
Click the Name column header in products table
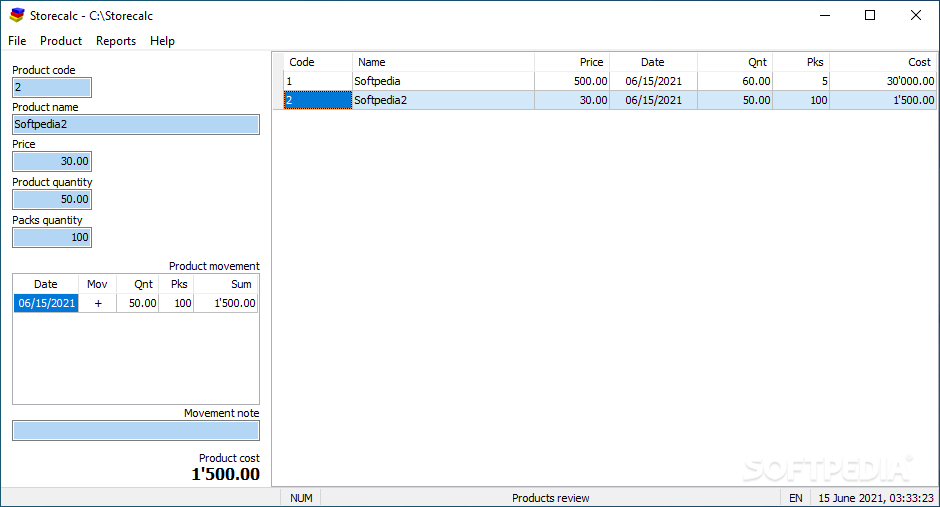[443, 62]
